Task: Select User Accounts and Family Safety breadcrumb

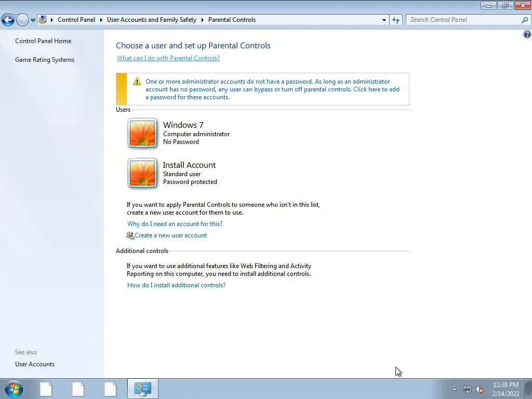Action: click(x=152, y=20)
